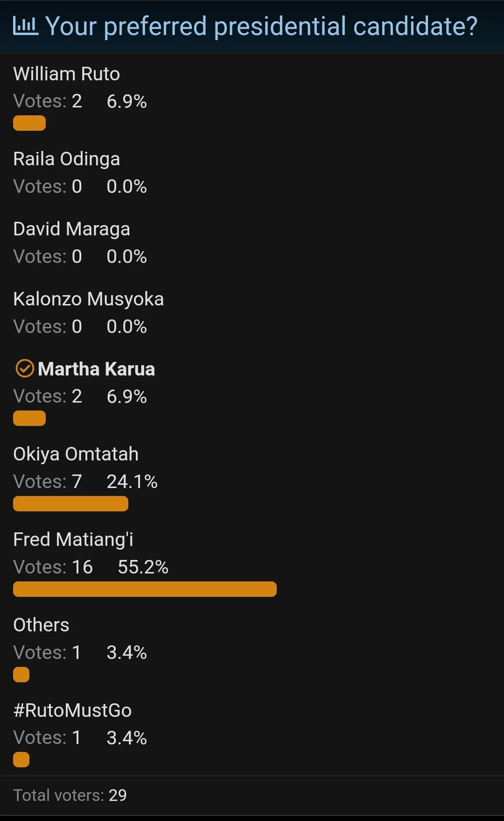Select William Ruto poll option
This screenshot has width=504, height=821.
pyautogui.click(x=67, y=74)
